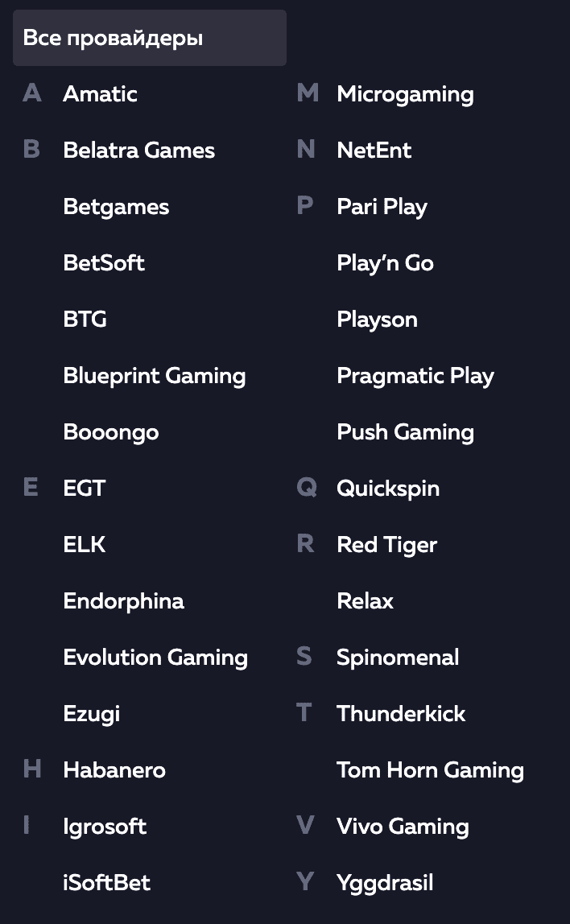
Task: Select Booongo provider
Action: coord(110,432)
